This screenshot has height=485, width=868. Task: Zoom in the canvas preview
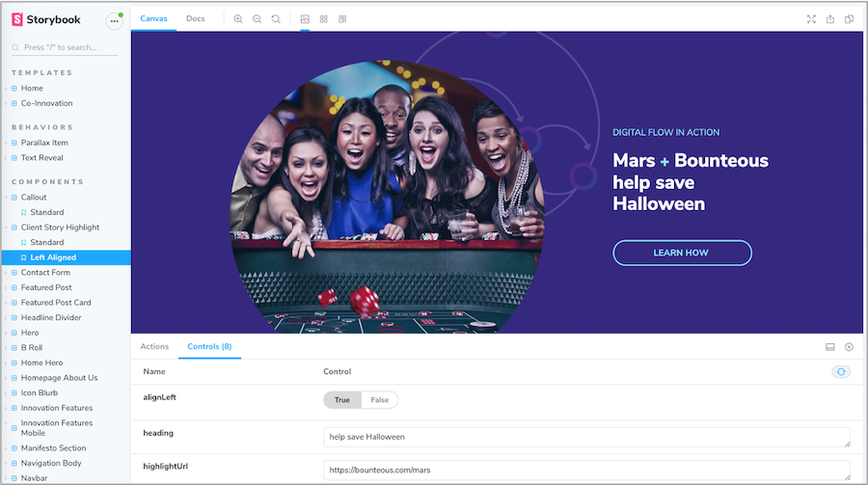238,19
